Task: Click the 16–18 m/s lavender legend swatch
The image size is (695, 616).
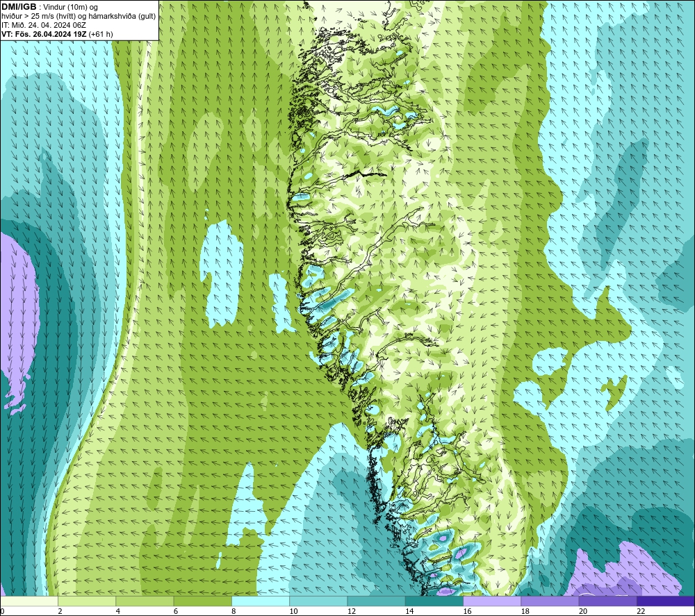Action: coord(492,601)
